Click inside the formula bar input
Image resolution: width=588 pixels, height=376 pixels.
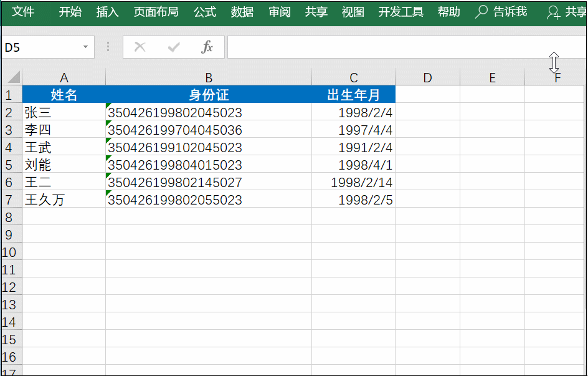coord(407,47)
